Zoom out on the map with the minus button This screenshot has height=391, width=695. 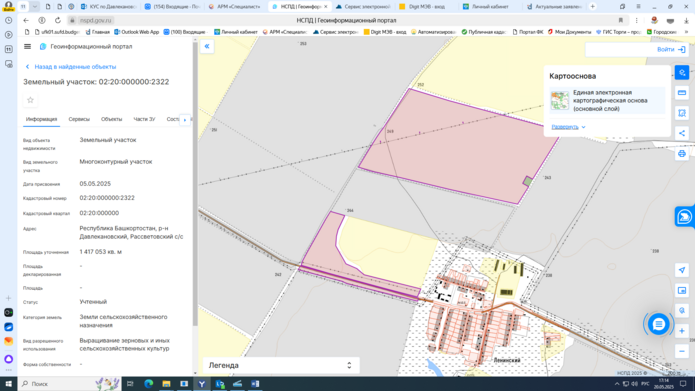point(682,352)
